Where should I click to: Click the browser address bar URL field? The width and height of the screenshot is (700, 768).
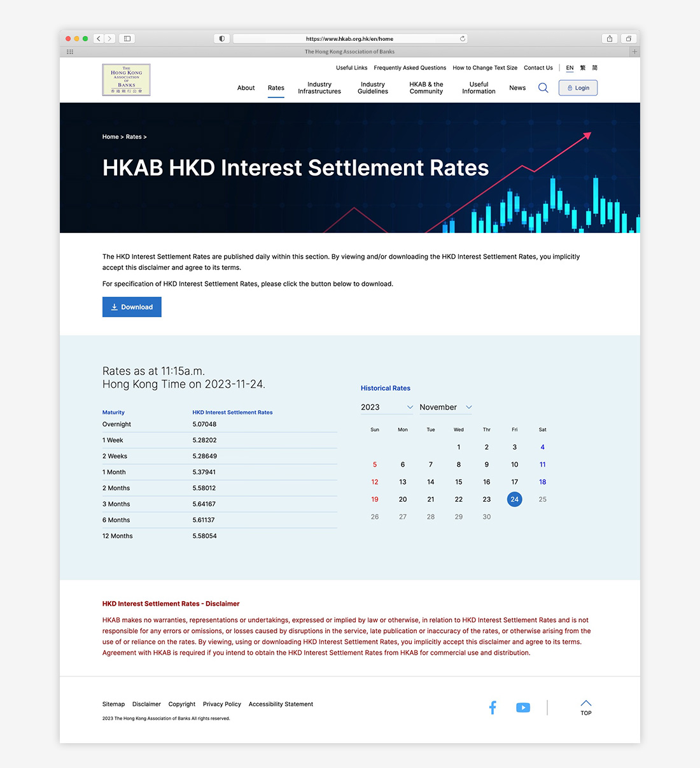(x=350, y=39)
